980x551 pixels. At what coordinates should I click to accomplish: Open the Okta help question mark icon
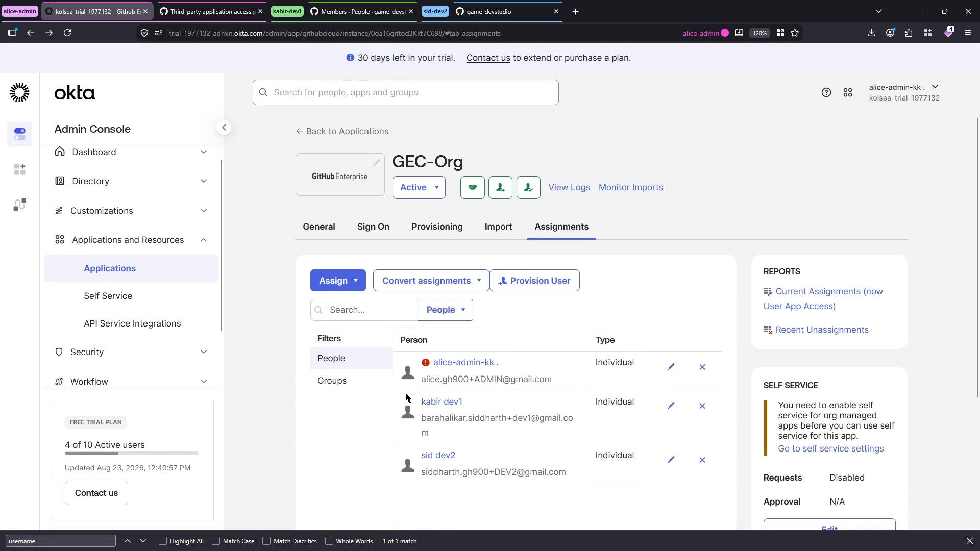[x=826, y=92]
